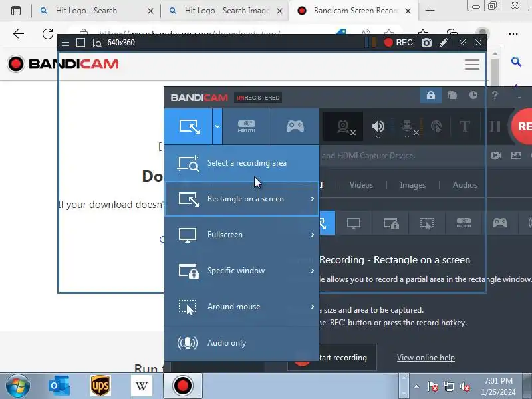Open Wikipedia shortcut on the taskbar

point(142,386)
